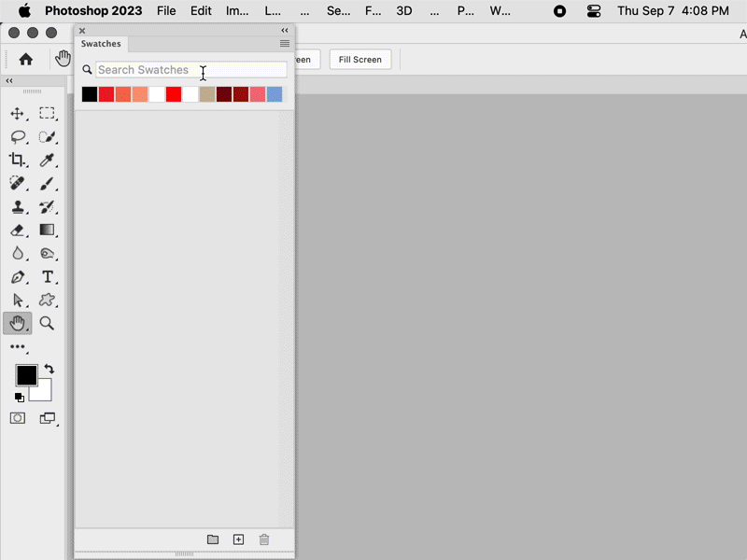747x560 pixels.
Task: Pick the pink recent swatch
Action: [258, 94]
